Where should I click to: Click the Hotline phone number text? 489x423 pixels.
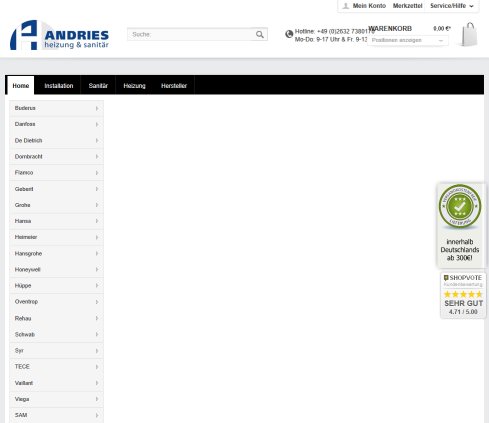coord(334,31)
